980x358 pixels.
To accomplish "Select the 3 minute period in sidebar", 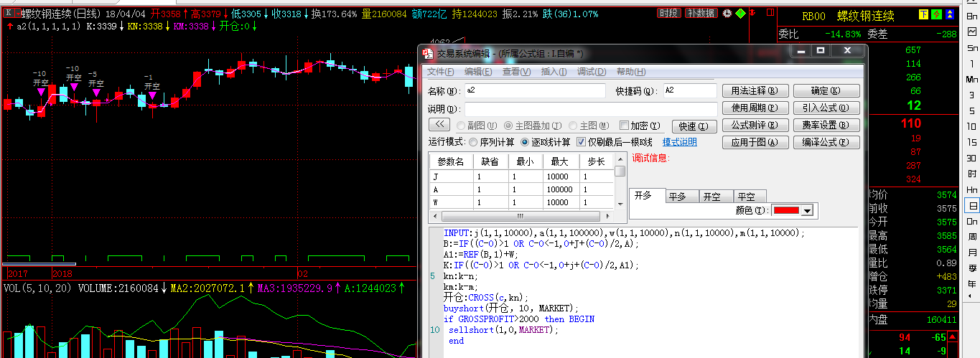I will (x=972, y=95).
